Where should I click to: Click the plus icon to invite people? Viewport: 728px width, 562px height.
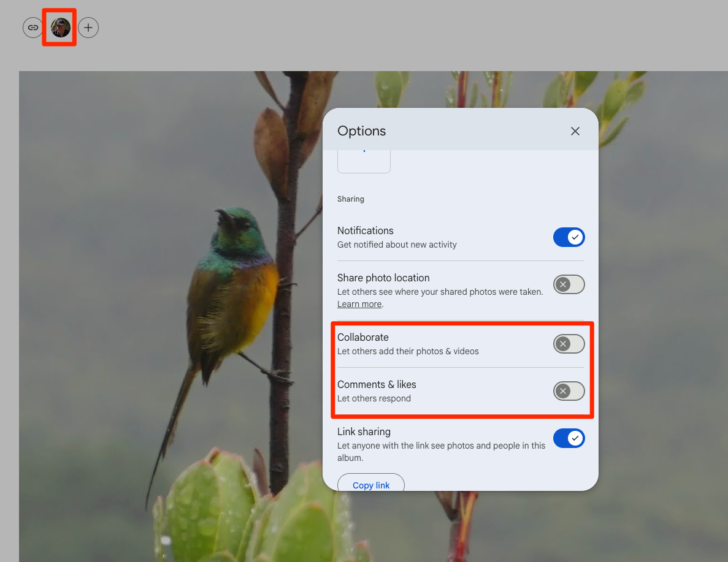click(88, 28)
